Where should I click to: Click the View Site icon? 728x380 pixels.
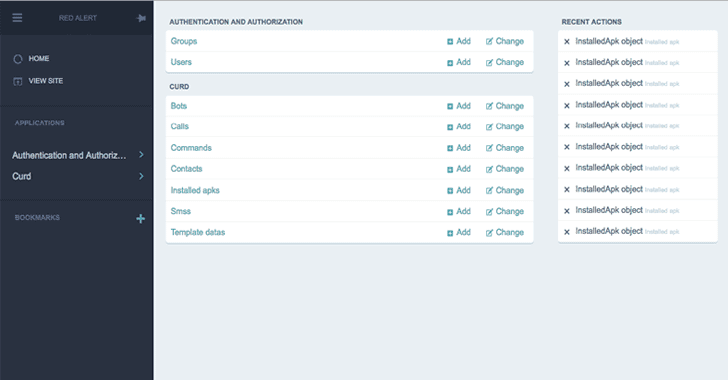pyautogui.click(x=18, y=81)
